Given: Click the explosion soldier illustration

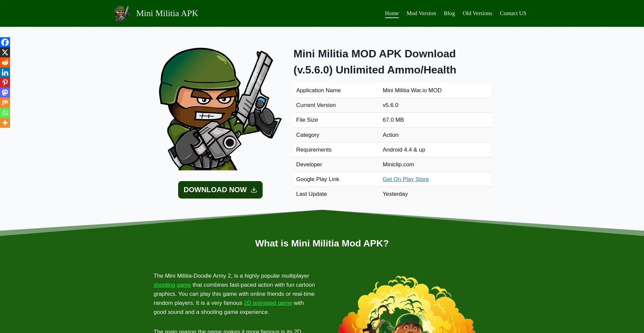Looking at the screenshot, I should point(408,304).
